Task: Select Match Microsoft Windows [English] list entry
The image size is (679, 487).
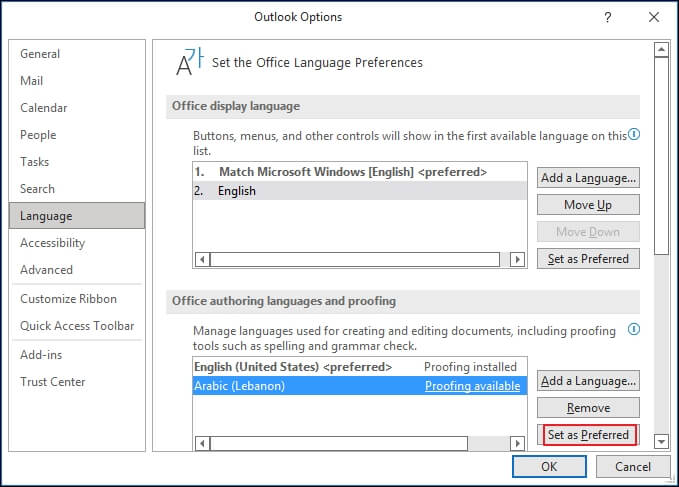Action: 360,172
